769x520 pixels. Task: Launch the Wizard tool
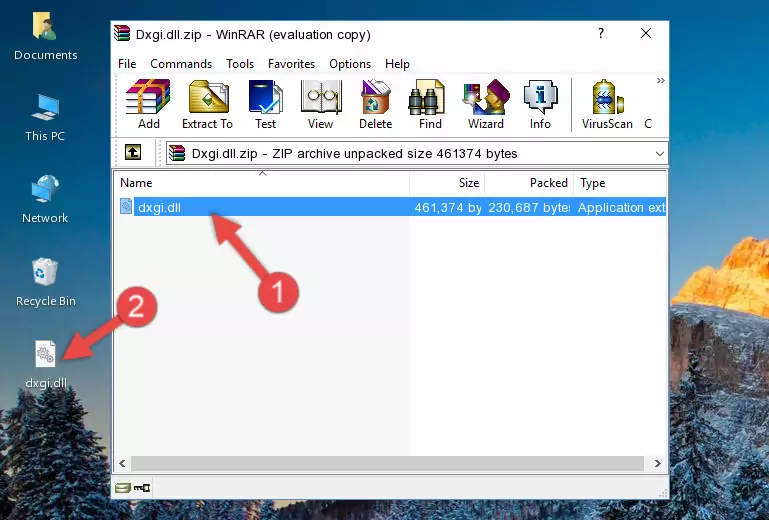486,104
